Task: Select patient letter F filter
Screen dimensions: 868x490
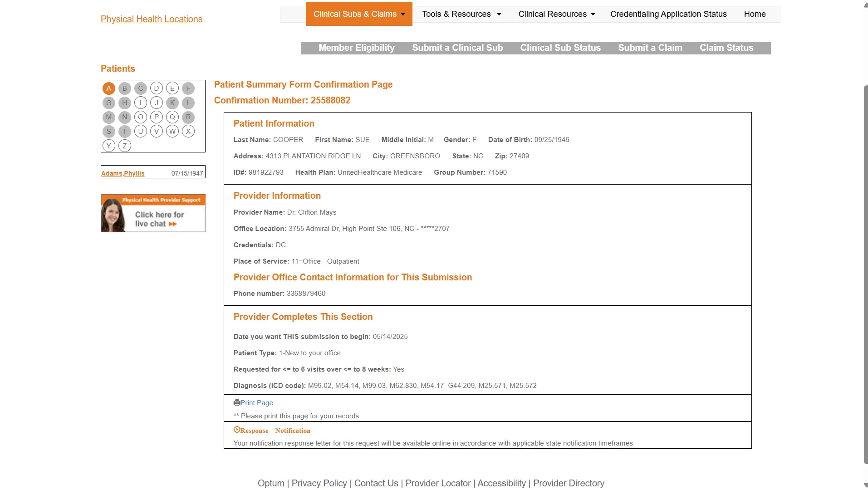Action: (x=188, y=88)
